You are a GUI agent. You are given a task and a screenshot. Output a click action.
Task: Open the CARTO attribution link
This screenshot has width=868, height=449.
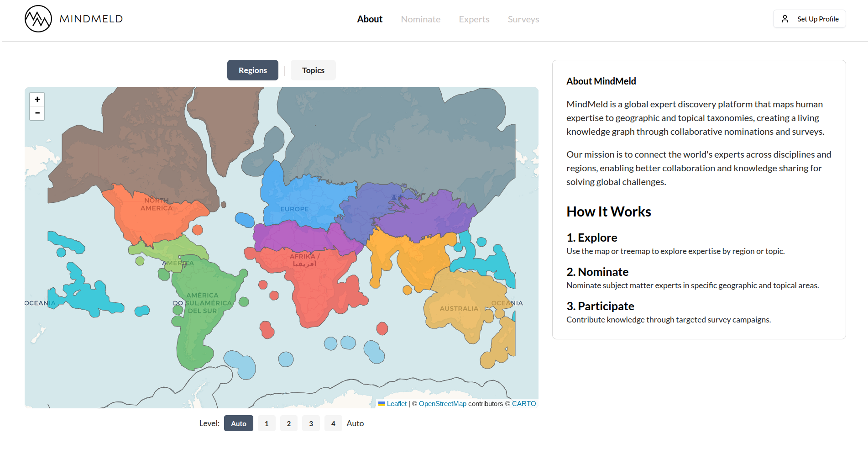click(524, 404)
